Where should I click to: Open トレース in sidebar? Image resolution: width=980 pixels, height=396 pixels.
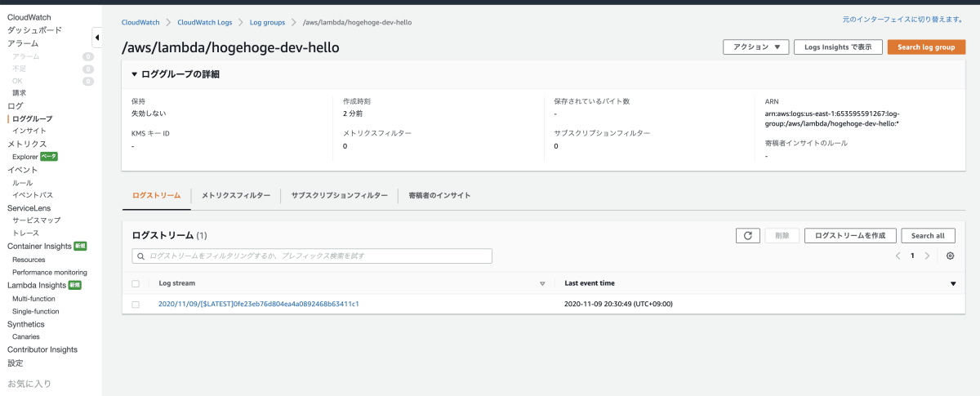tap(25, 234)
